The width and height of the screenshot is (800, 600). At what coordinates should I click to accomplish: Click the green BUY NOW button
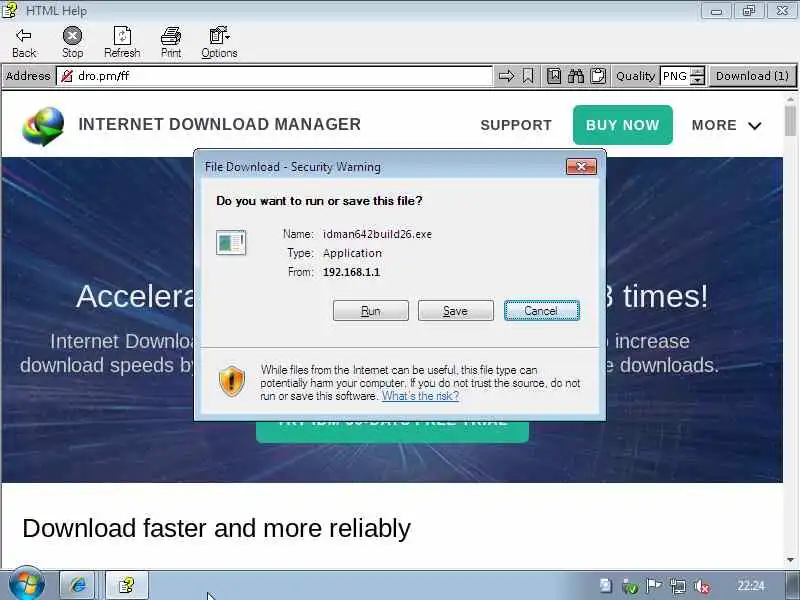point(622,125)
